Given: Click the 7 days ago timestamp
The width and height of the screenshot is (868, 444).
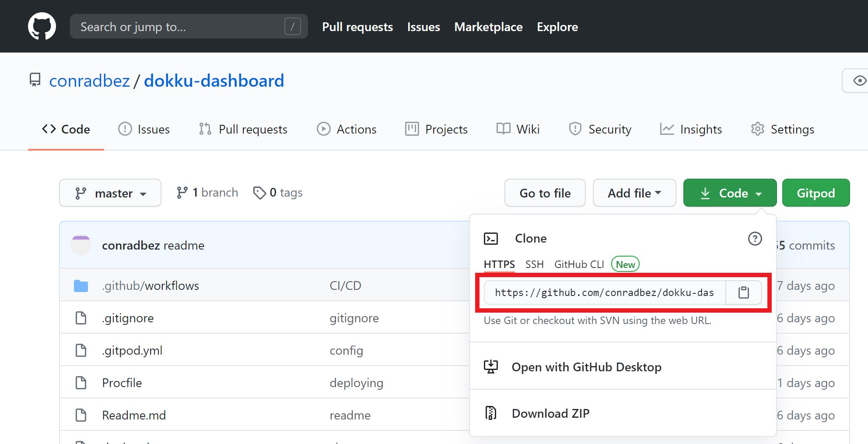Looking at the screenshot, I should [806, 285].
